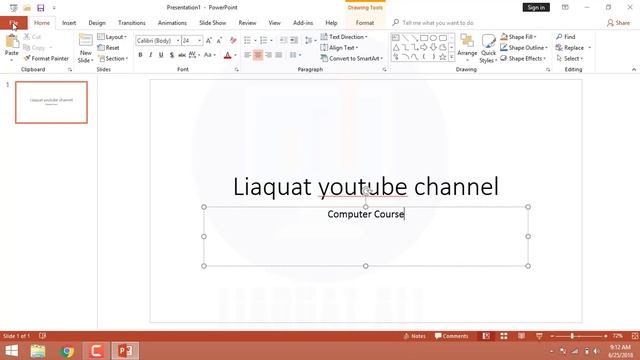
Task: Open Align Text options
Action: coord(339,48)
